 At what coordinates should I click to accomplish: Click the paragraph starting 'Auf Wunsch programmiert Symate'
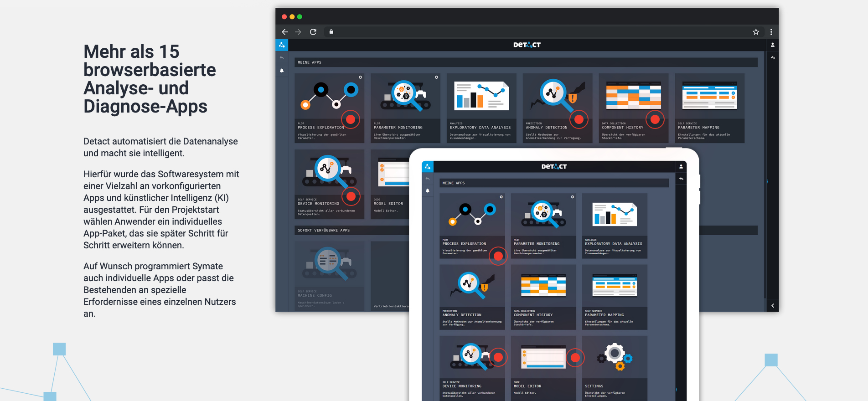pyautogui.click(x=160, y=290)
